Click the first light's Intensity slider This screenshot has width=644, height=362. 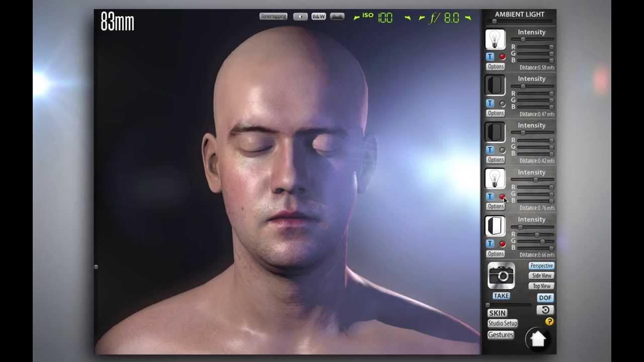click(532, 39)
